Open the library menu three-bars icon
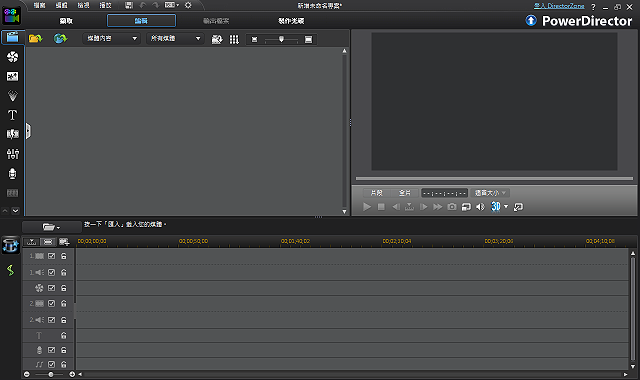This screenshot has width=640, height=380. [x=234, y=39]
